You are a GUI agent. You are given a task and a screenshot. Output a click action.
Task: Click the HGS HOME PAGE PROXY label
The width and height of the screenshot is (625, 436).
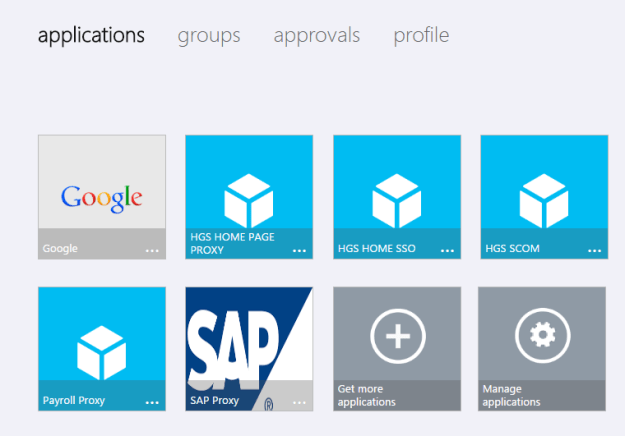tap(232, 244)
